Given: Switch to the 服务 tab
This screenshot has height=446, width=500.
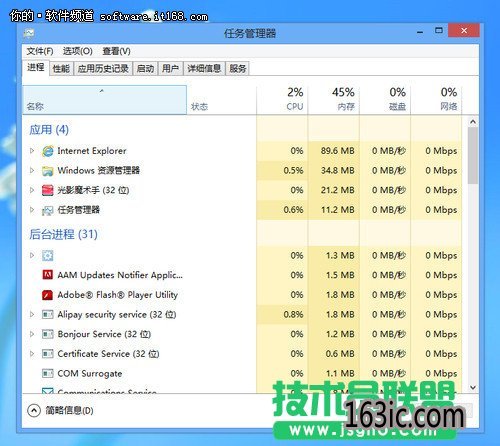Looking at the screenshot, I should click(x=237, y=69).
